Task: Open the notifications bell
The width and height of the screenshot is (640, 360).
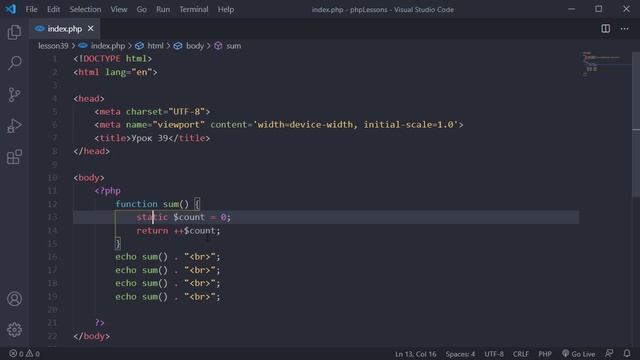Action: tap(627, 353)
